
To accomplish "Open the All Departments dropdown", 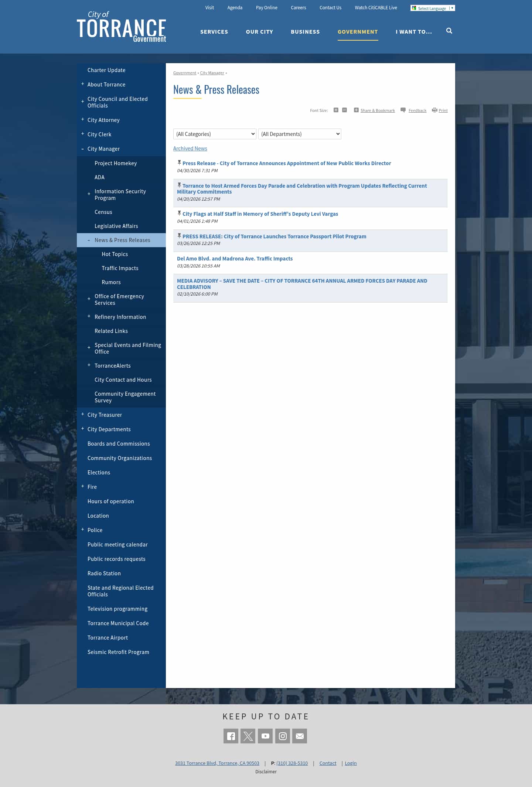I will pyautogui.click(x=300, y=134).
